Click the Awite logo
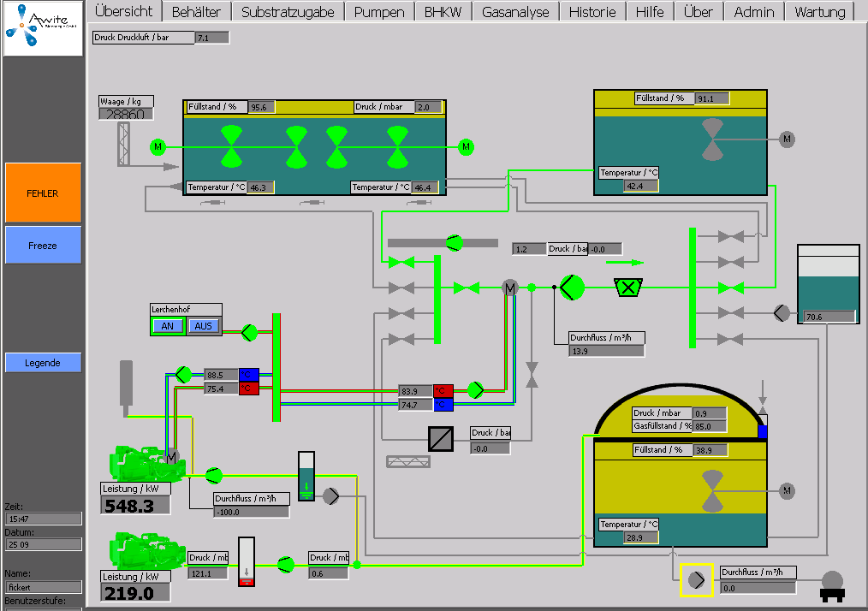The width and height of the screenshot is (868, 611). point(43,29)
